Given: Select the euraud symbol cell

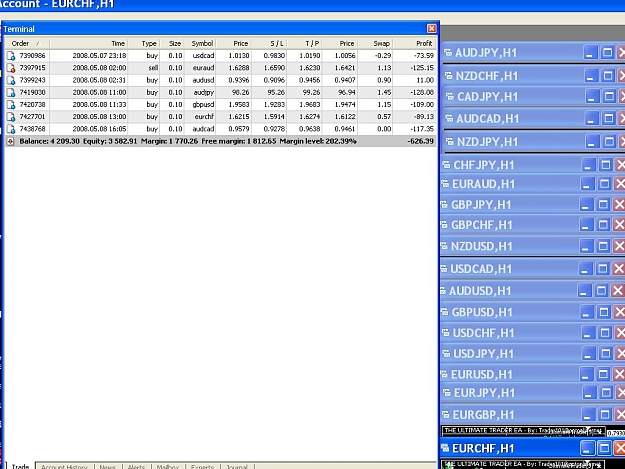Looking at the screenshot, I should point(200,68).
